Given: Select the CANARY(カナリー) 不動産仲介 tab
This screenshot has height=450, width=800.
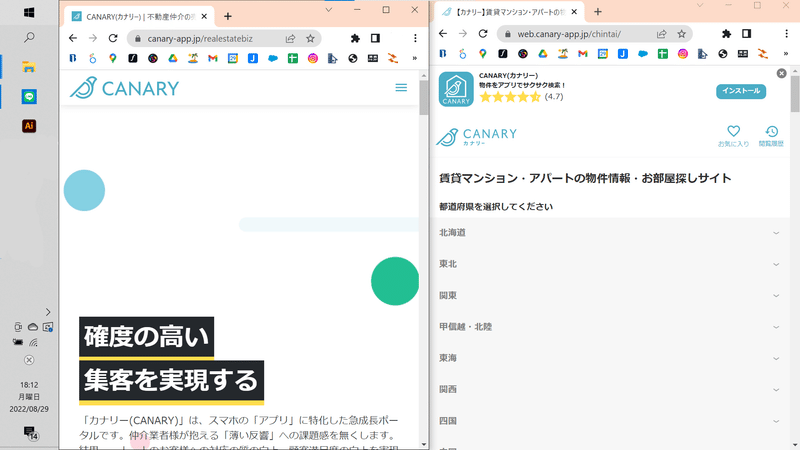Looking at the screenshot, I should [138, 16].
